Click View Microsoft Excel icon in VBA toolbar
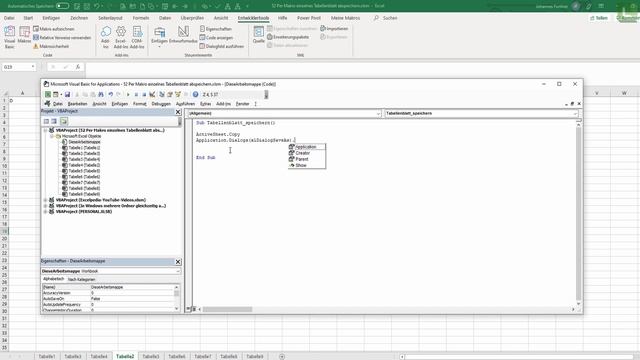 (x=48, y=94)
